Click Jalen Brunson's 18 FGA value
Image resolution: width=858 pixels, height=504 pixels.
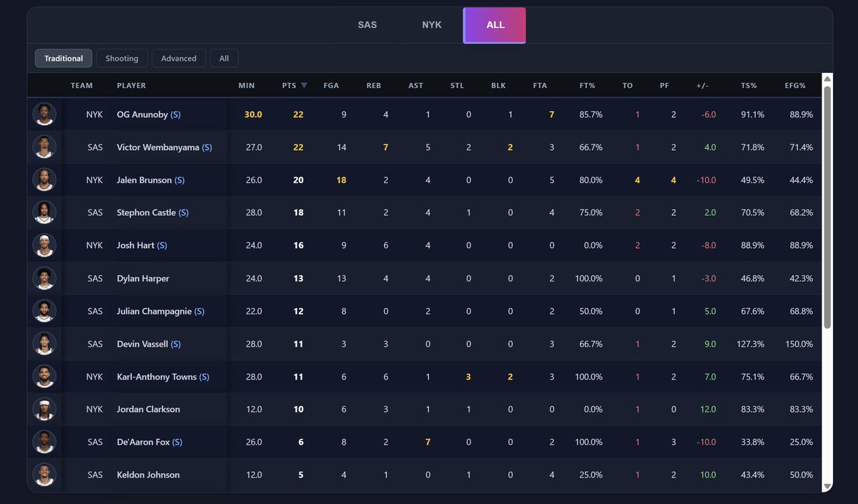tap(341, 180)
